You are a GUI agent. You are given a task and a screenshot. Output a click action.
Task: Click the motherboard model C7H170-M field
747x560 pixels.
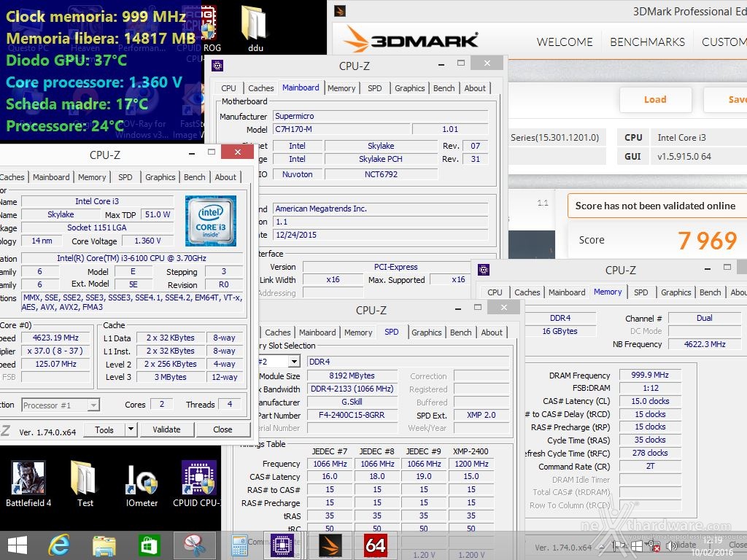(341, 129)
